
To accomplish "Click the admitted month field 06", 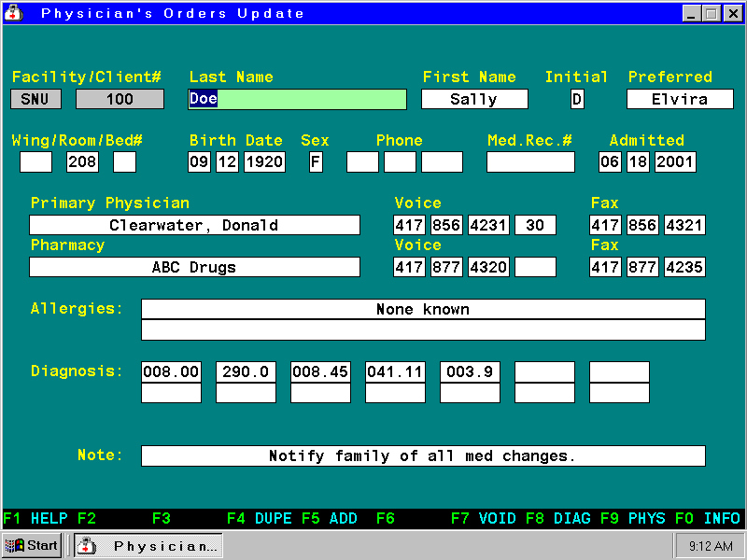I will pos(610,161).
